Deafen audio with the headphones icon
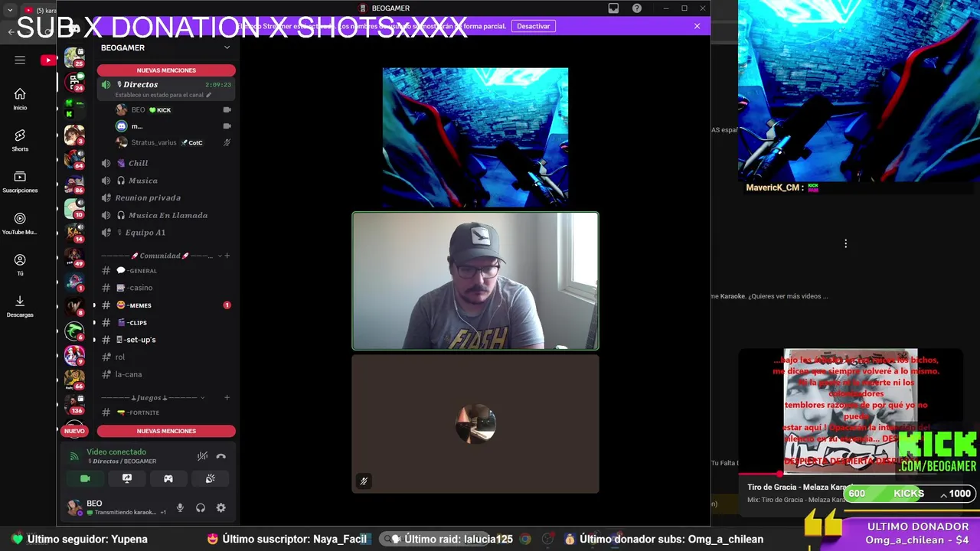Image resolution: width=980 pixels, height=551 pixels. pyautogui.click(x=201, y=507)
